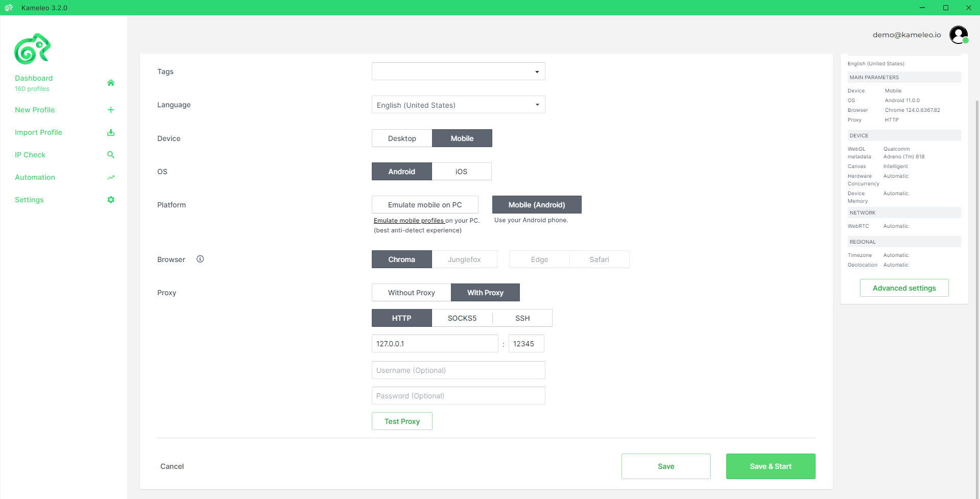Click the Username (Optional) field
Image resolution: width=980 pixels, height=499 pixels.
pos(459,370)
